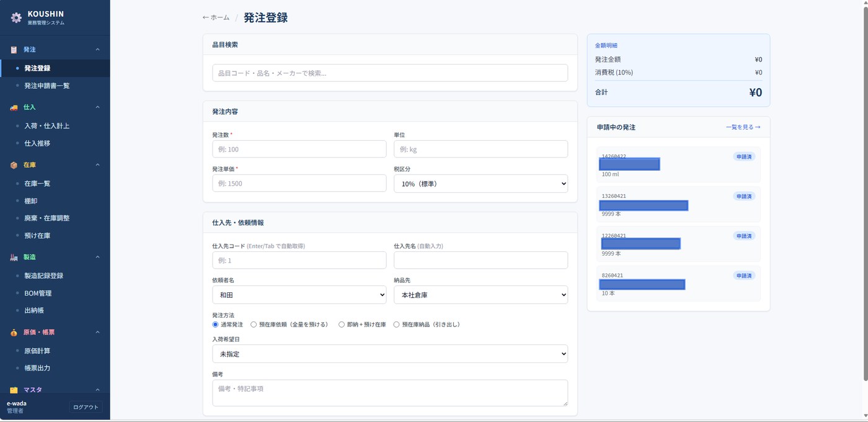Open the 税区分 dropdown
This screenshot has height=422, width=868.
pyautogui.click(x=480, y=184)
